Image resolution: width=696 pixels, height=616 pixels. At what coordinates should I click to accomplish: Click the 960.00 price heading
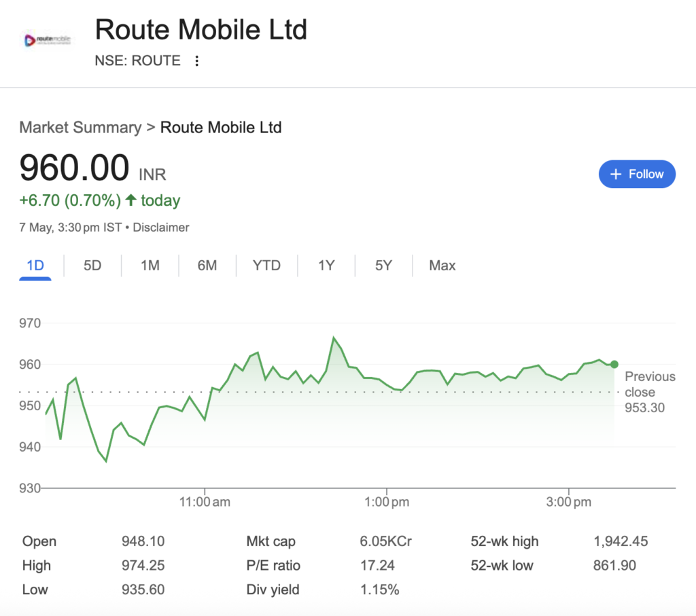click(74, 168)
